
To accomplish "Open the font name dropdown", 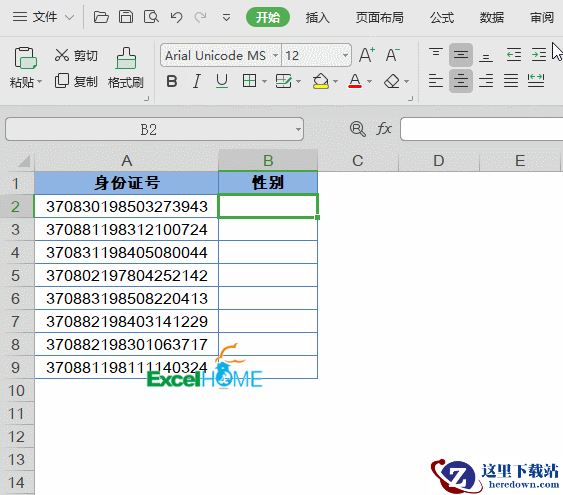I will pos(275,56).
